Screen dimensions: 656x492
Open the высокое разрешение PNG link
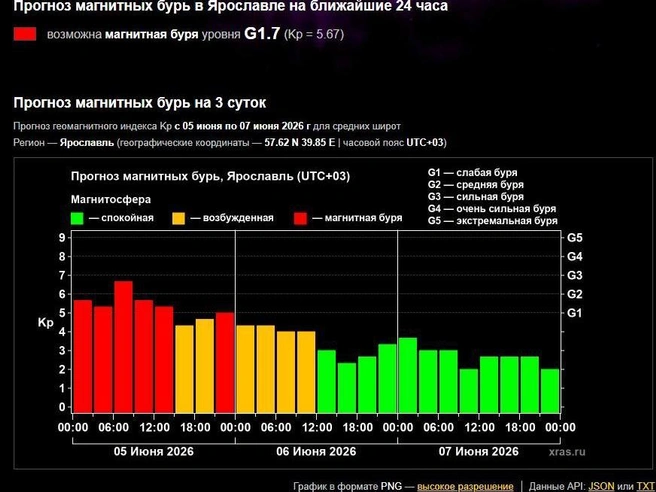(x=465, y=487)
